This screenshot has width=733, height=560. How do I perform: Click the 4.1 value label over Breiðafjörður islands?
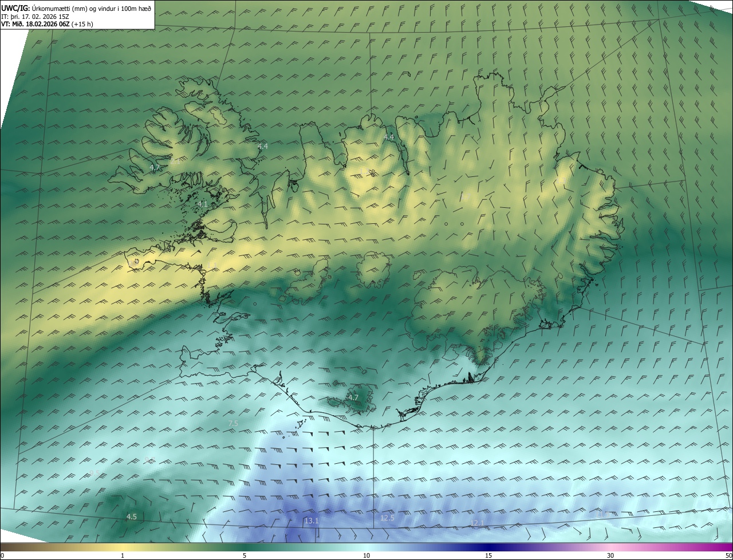[202, 204]
